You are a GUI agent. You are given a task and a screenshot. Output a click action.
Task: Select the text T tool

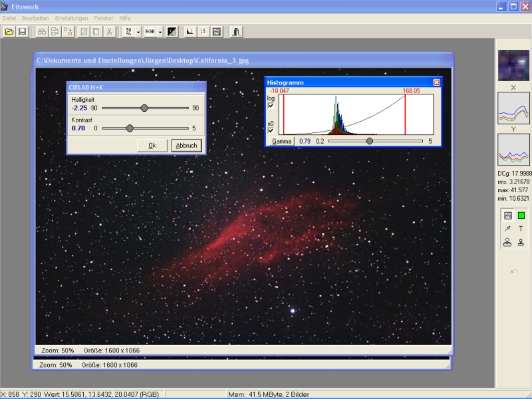pyautogui.click(x=521, y=228)
